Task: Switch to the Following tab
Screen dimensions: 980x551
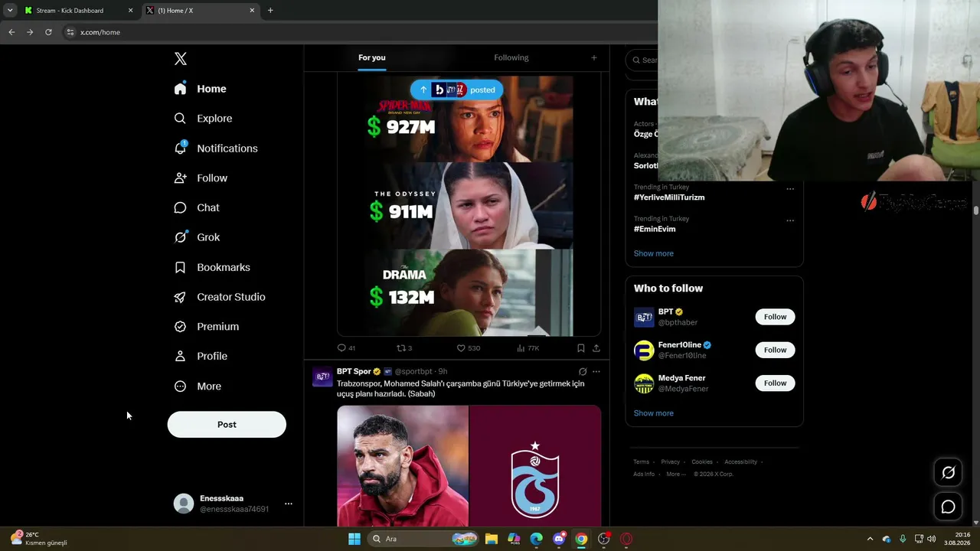Action: pyautogui.click(x=511, y=57)
